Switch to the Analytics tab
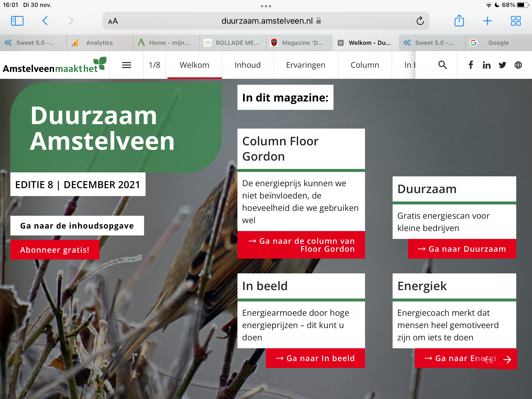 coord(100,43)
